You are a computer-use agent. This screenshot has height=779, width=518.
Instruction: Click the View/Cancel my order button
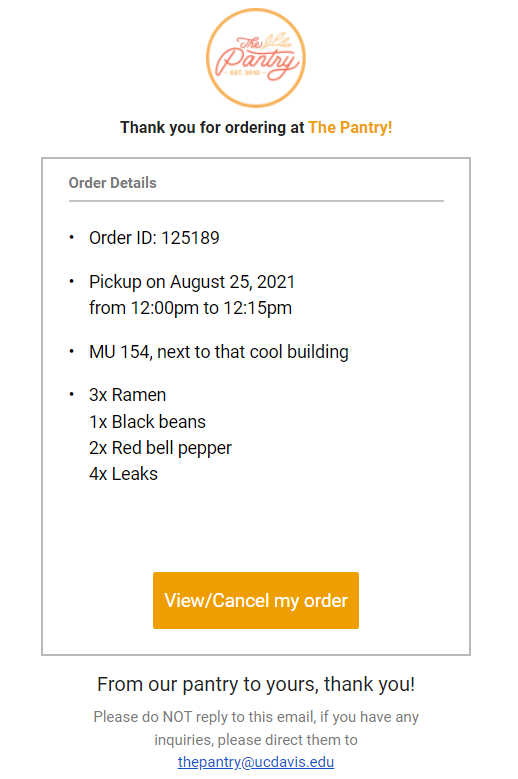[x=256, y=600]
